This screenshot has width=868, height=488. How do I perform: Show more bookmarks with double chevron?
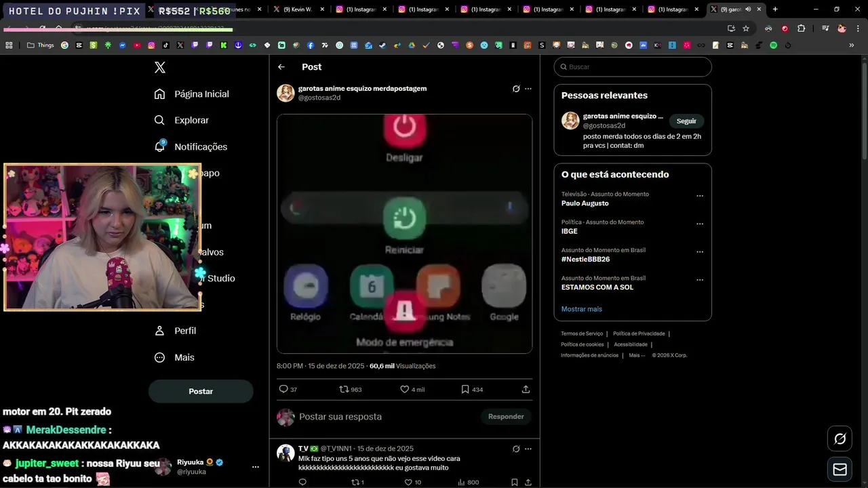(852, 45)
